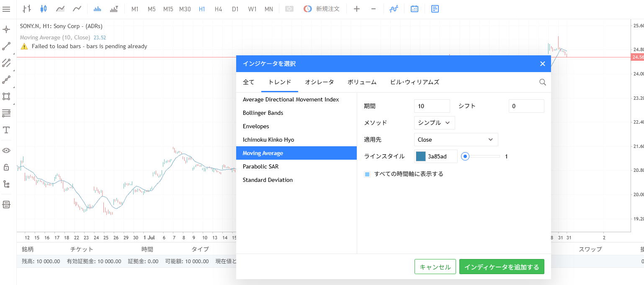Viewport: 644px width, 285px height.
Task: Select the channel lines tool
Action: pyautogui.click(x=6, y=63)
